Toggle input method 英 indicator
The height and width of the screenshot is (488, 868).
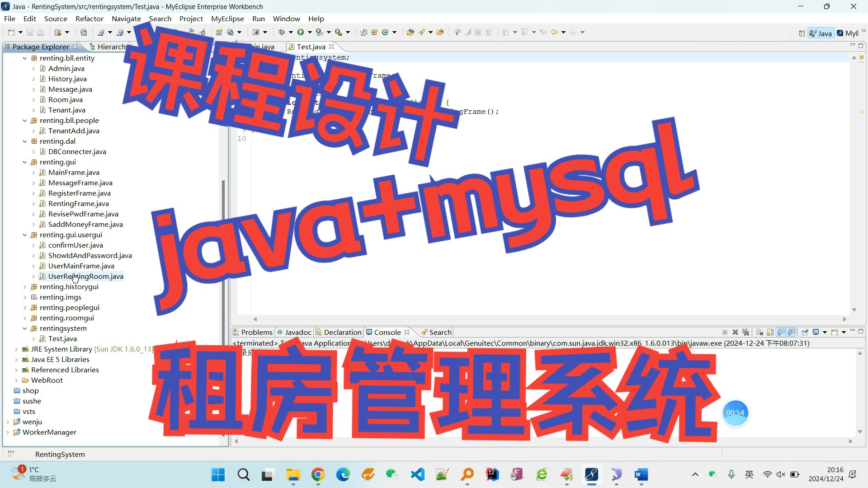coord(750,474)
